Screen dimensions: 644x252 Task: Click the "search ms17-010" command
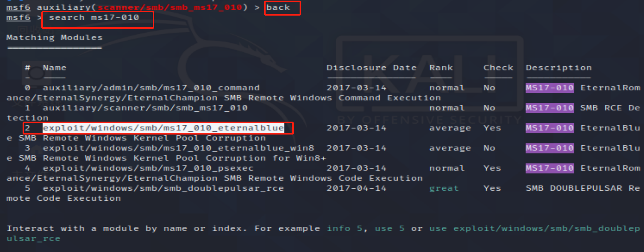point(94,18)
